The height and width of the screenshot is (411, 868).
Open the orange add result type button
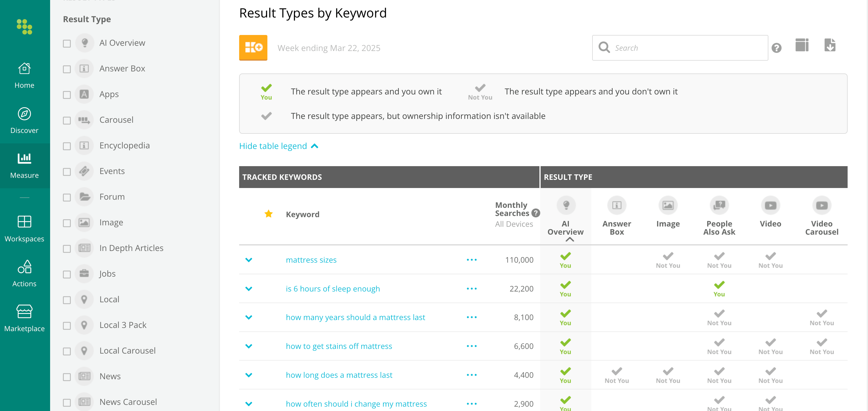[x=253, y=48]
